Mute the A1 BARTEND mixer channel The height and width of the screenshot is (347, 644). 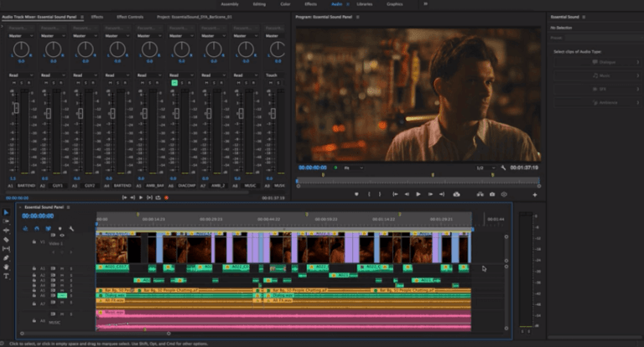coord(14,83)
